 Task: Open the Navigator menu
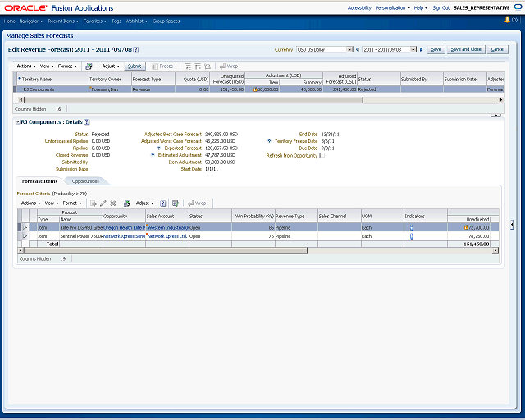click(31, 21)
